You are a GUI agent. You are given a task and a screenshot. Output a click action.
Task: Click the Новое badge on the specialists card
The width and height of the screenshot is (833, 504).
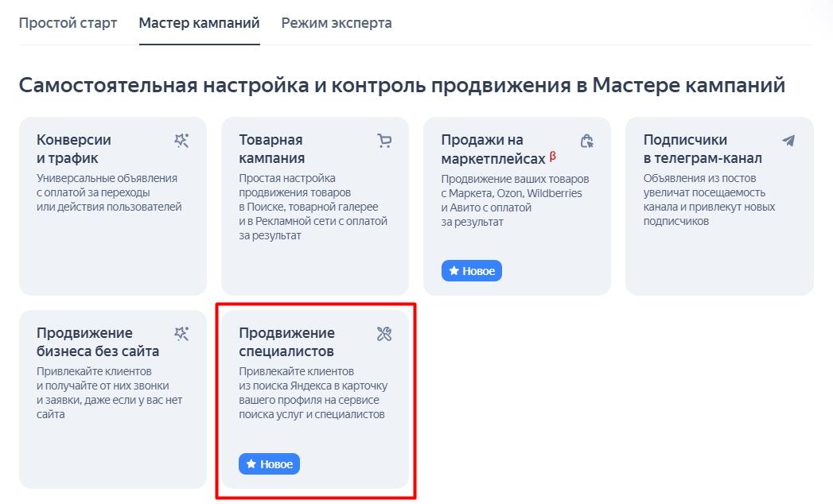coord(270,464)
